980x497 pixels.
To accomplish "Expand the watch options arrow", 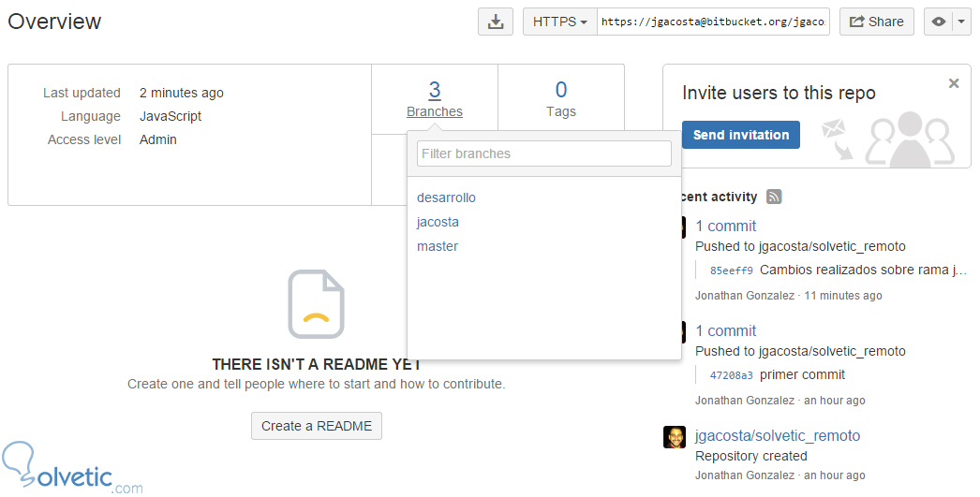I will [961, 22].
